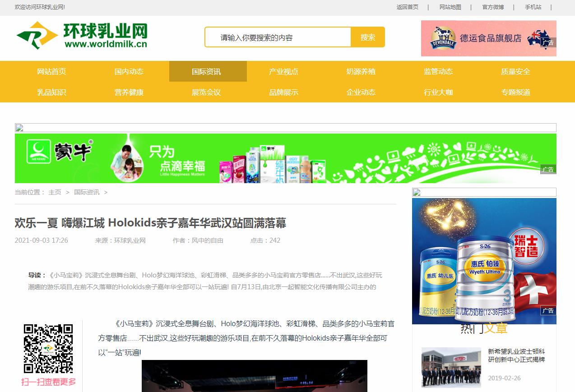
Task: Click the 德运食品旗舰店 Devondale ad banner
Action: (x=488, y=38)
